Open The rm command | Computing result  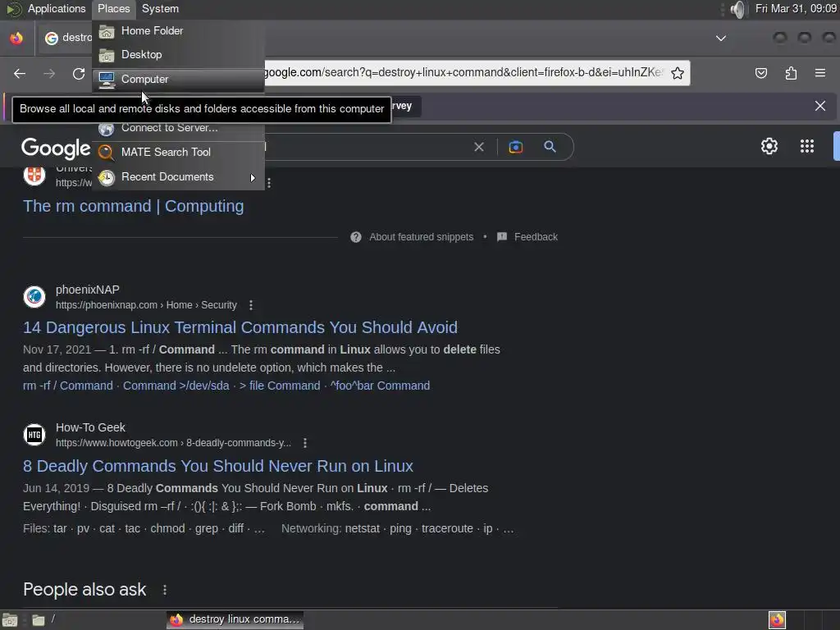pos(134,206)
